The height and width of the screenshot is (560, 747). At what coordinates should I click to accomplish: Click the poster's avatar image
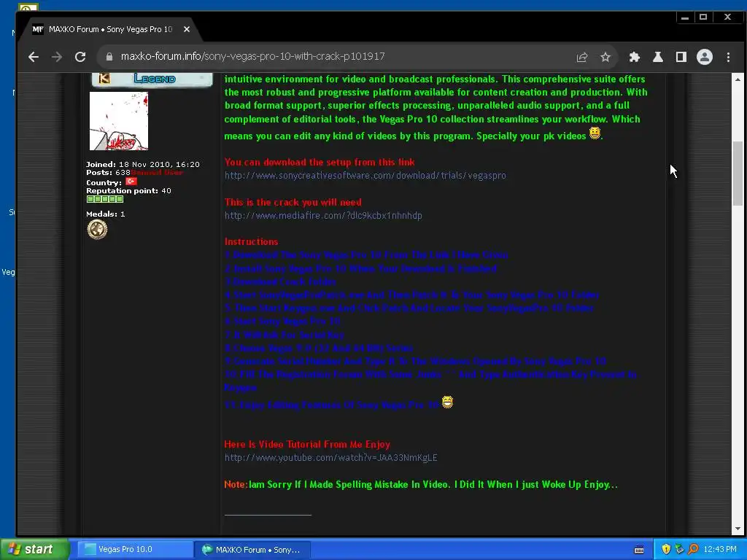coord(119,121)
